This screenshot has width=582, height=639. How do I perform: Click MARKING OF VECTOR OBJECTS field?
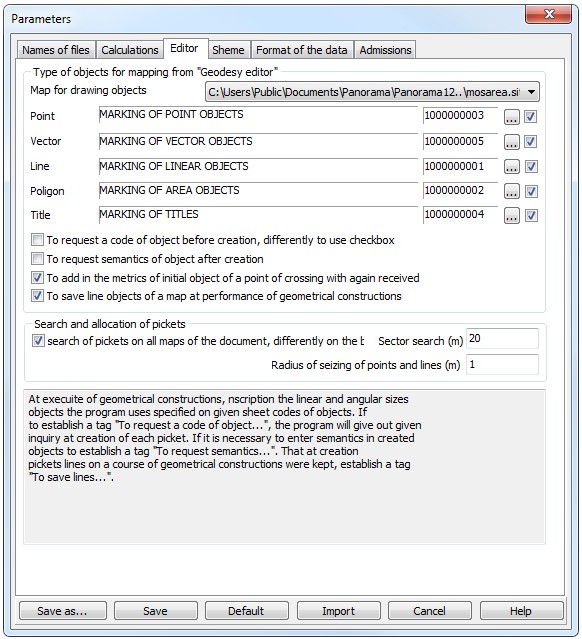258,141
